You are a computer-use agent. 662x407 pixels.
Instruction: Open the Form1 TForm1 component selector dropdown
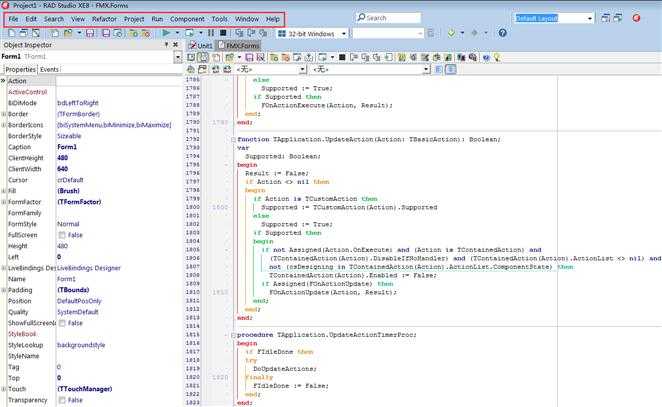178,57
